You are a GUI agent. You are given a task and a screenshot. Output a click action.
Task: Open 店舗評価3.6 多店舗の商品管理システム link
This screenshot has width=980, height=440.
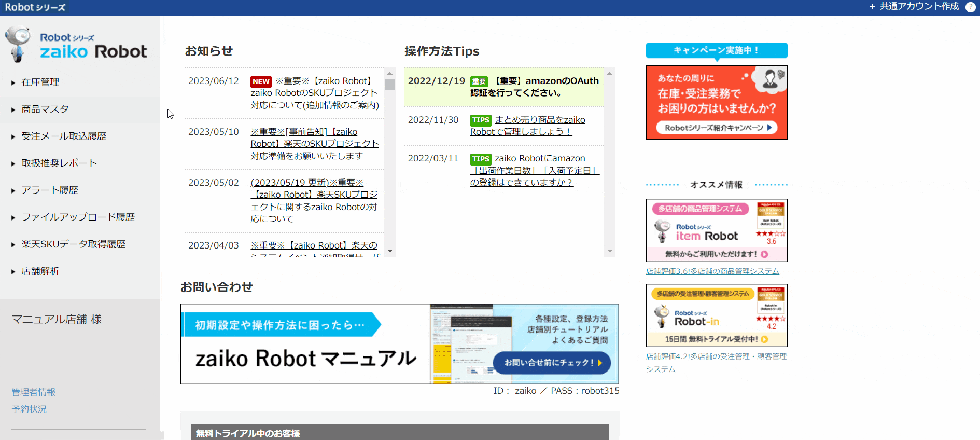[712, 271]
